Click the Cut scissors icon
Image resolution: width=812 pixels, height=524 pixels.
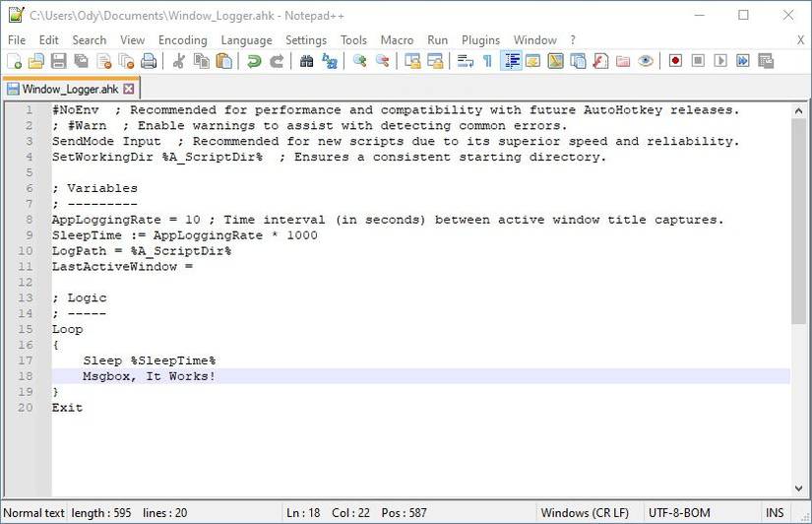click(179, 61)
